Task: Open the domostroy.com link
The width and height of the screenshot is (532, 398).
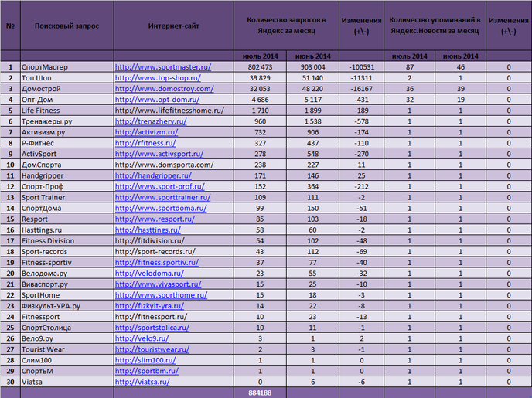Action: 164,89
